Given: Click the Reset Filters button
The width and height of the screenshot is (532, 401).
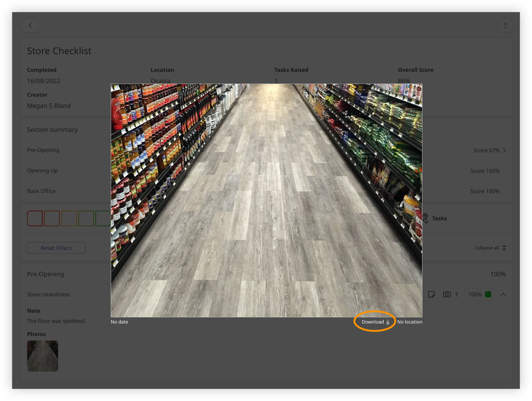Looking at the screenshot, I should (x=56, y=248).
